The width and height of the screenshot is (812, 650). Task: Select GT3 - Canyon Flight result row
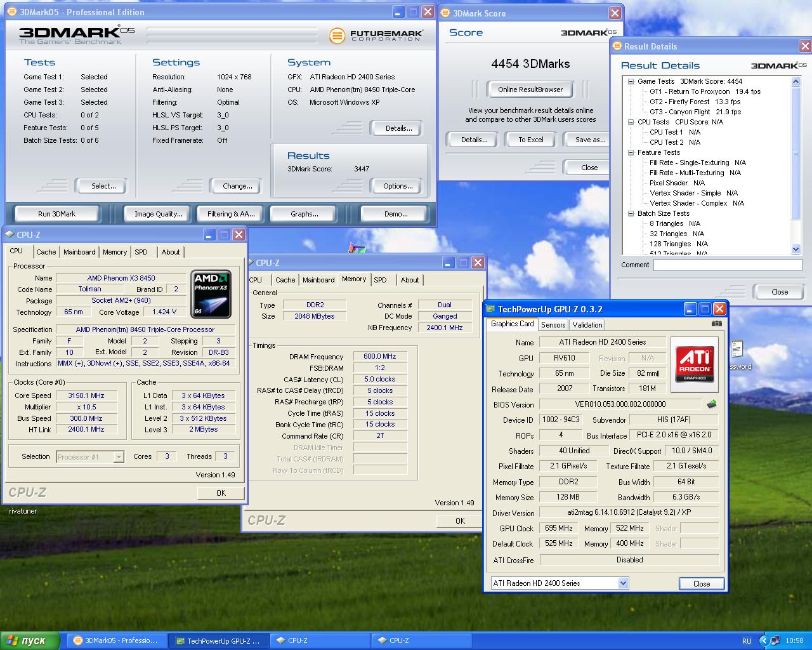(x=695, y=112)
